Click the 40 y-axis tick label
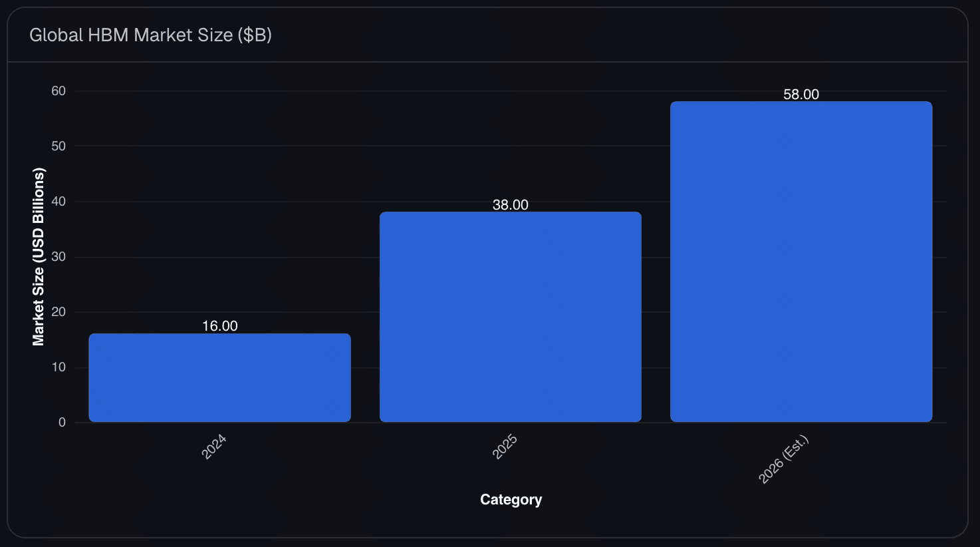This screenshot has width=980, height=547. click(x=59, y=202)
